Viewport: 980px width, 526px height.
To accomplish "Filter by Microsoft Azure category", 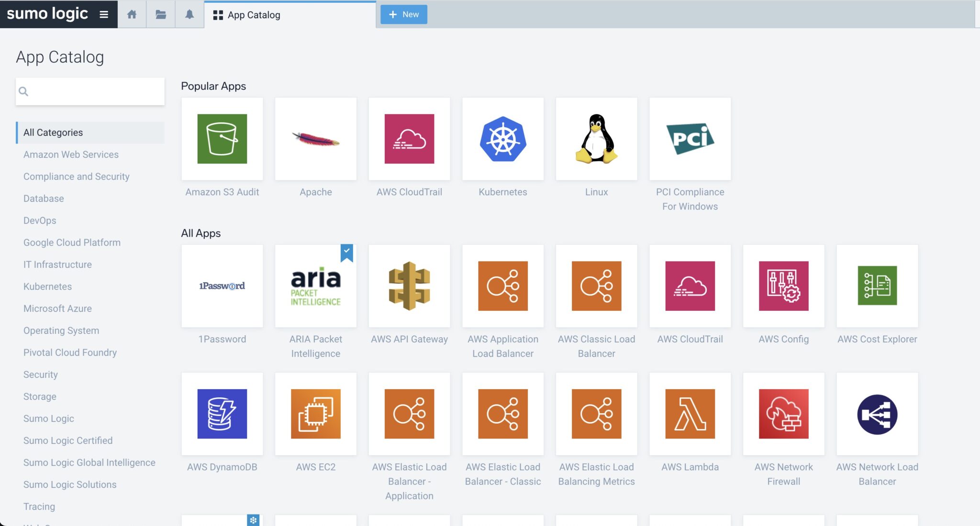I will [57, 308].
